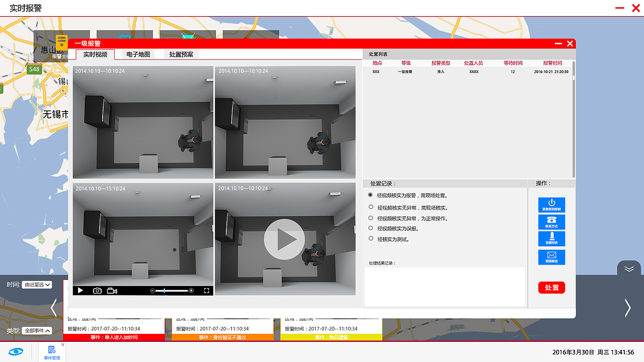Image resolution: width=644 pixels, height=362 pixels.
Task: Click the zoom-out minus icon in video controls
Action: [152, 291]
